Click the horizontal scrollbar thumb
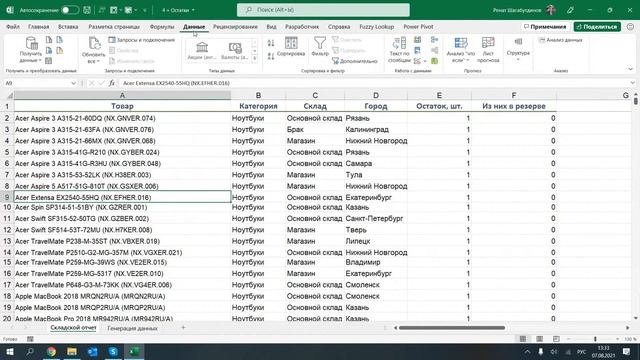This screenshot has width=640, height=360. 451,328
